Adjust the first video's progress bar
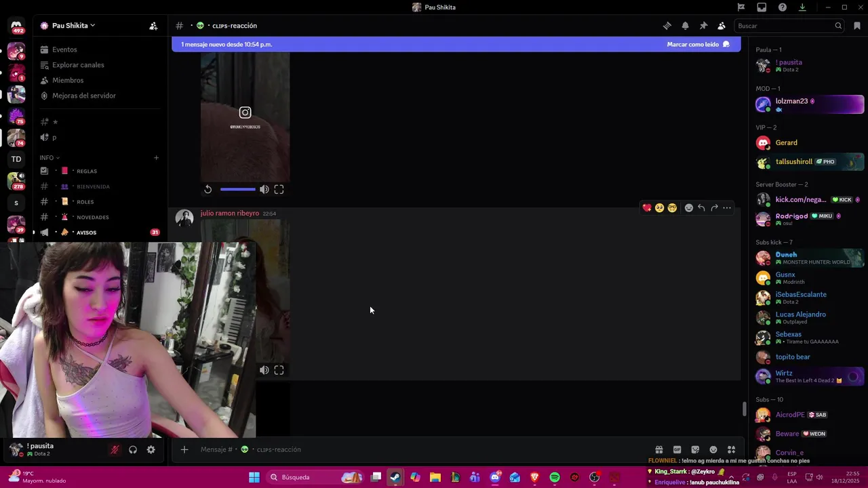 (237, 190)
